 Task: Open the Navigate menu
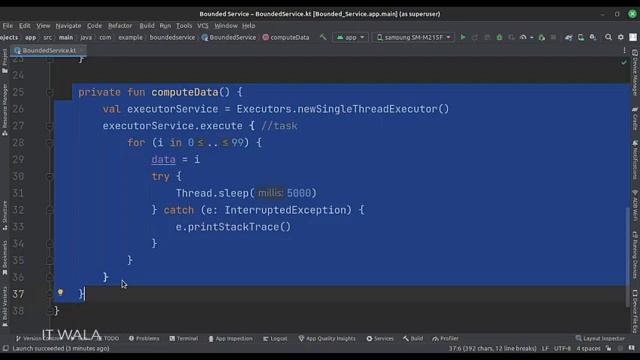tap(68, 25)
